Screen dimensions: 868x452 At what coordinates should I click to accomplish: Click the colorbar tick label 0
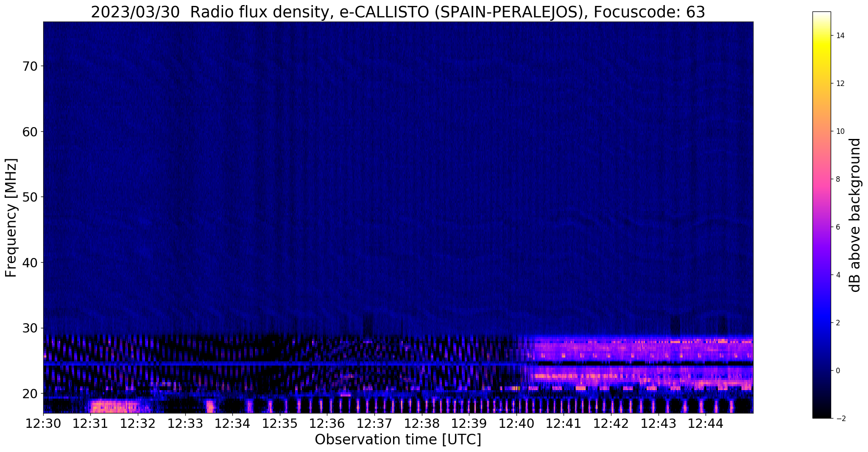pyautogui.click(x=837, y=371)
